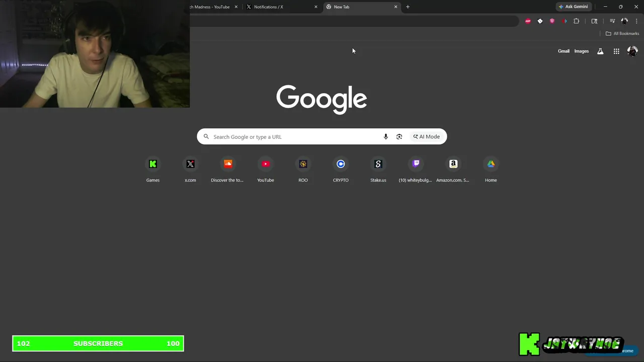Switch to AI Mode search
This screenshot has width=644, height=362.
click(x=427, y=137)
